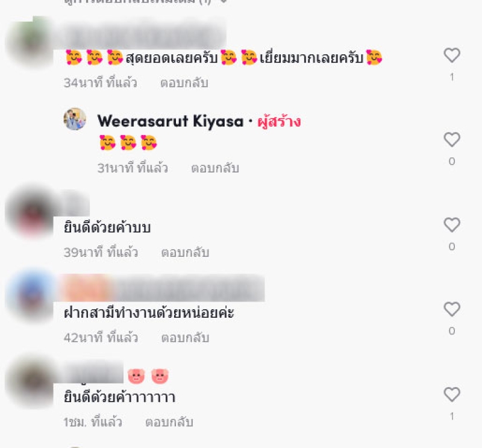Like the สุดยอดเลยครับ comment
This screenshot has width=482, height=448.
coord(452,55)
